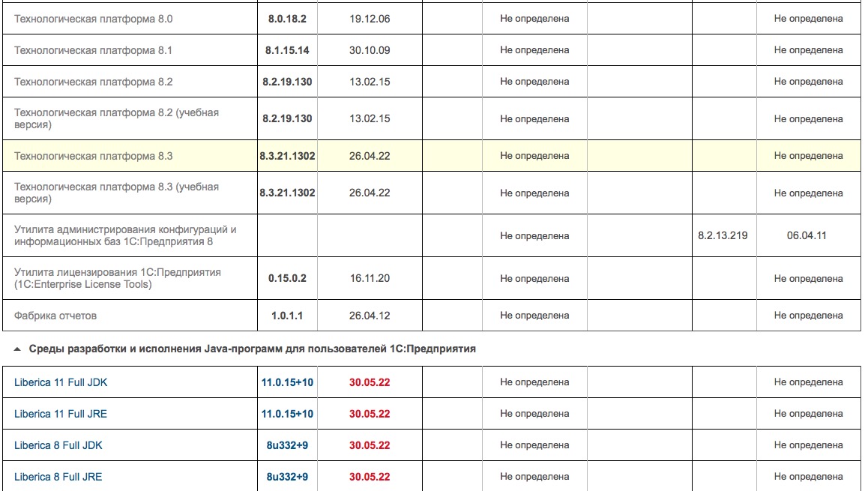Click date 06.04.11
Screen dimensions: 868x491
point(807,235)
